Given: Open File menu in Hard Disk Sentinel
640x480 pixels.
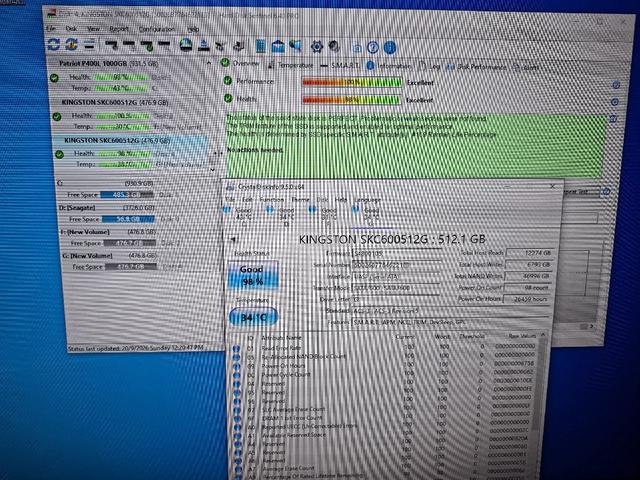Looking at the screenshot, I should [x=51, y=28].
